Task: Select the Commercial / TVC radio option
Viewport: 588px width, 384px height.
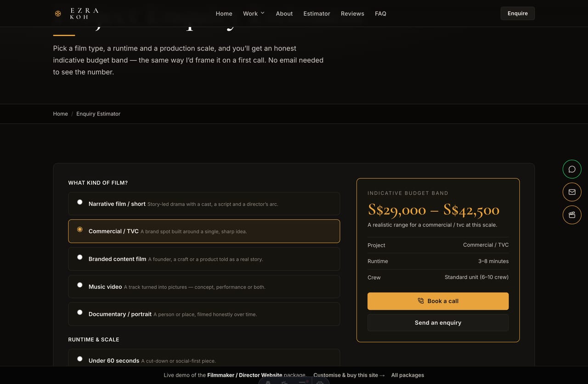Action: pos(80,229)
